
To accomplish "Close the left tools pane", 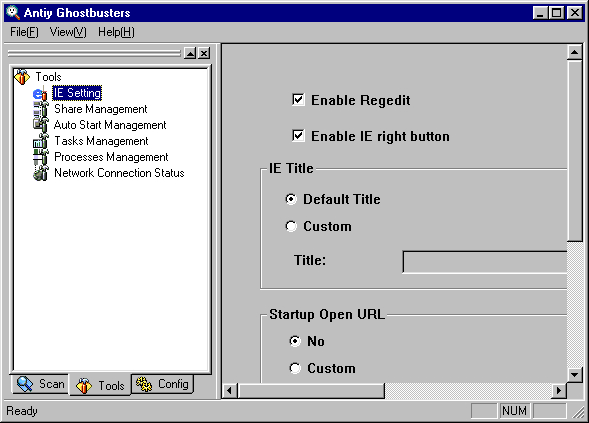I will click(204, 53).
